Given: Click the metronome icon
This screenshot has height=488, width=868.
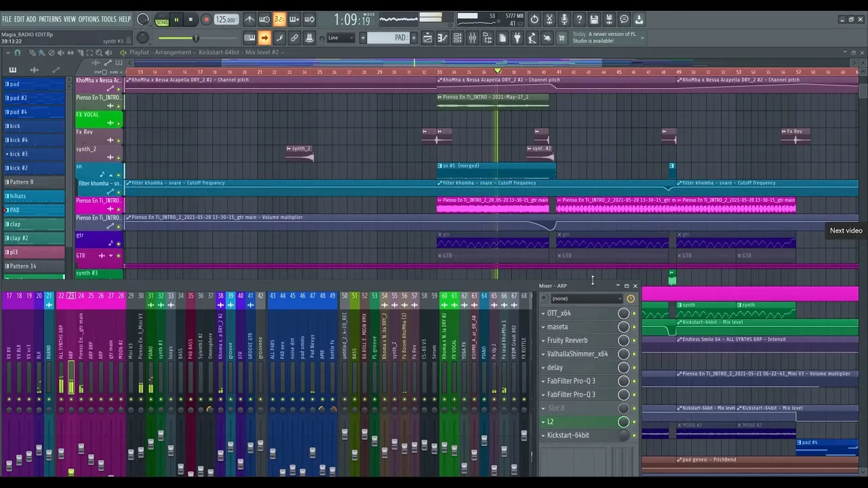Looking at the screenshot, I should click(250, 20).
